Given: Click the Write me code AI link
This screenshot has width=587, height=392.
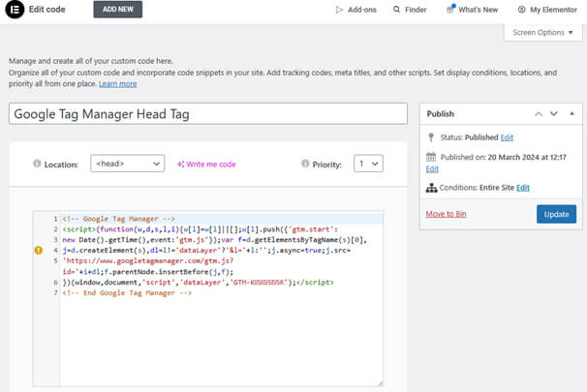Looking at the screenshot, I should point(206,165).
